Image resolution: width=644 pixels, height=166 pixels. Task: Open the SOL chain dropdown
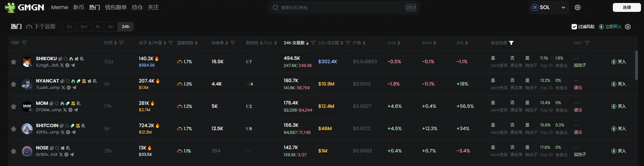549,7
